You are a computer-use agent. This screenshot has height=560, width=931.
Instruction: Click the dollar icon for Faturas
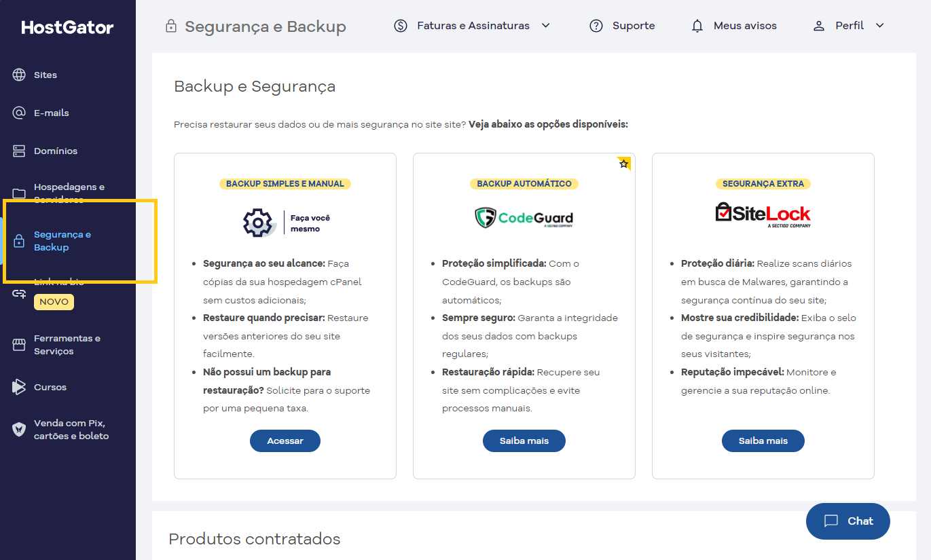coord(401,26)
